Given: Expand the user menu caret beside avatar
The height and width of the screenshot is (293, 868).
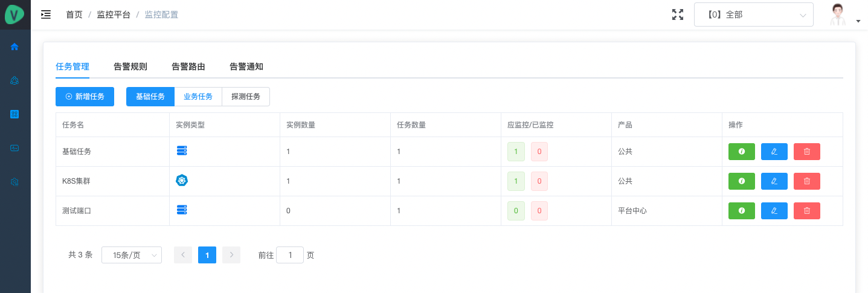Looking at the screenshot, I should click(858, 21).
